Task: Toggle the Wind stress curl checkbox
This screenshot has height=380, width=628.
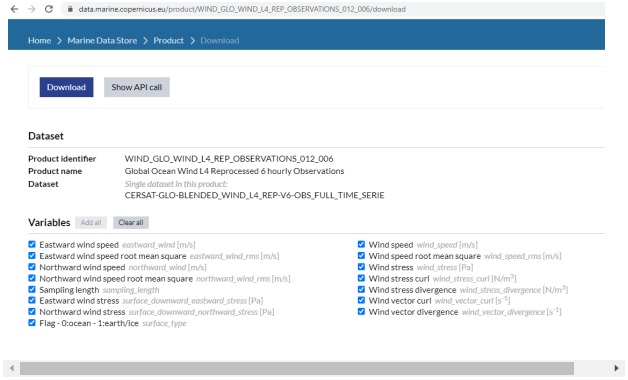Action: pyautogui.click(x=361, y=278)
